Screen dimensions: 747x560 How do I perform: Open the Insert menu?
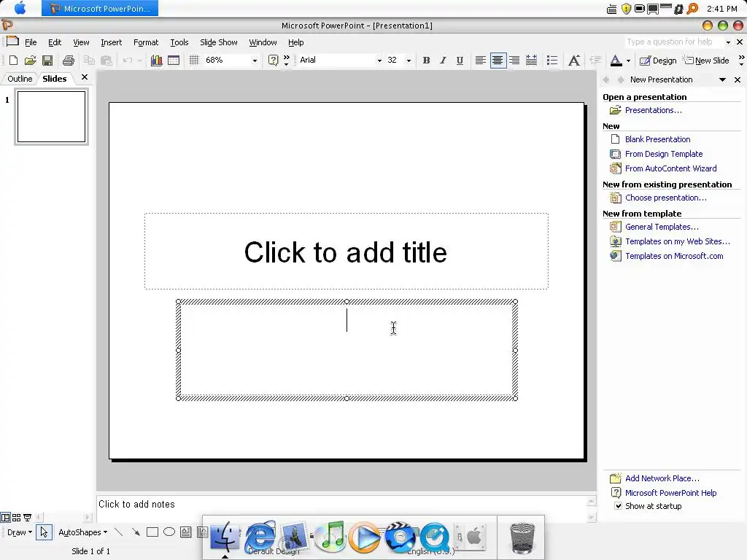pyautogui.click(x=111, y=42)
